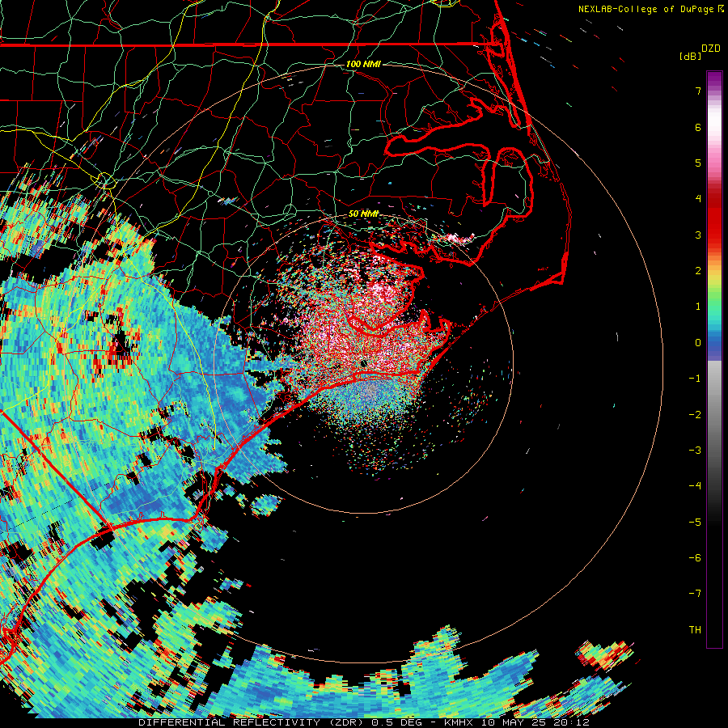Click the DZD color scale title
The width and height of the screenshot is (728, 728).
[x=711, y=49]
